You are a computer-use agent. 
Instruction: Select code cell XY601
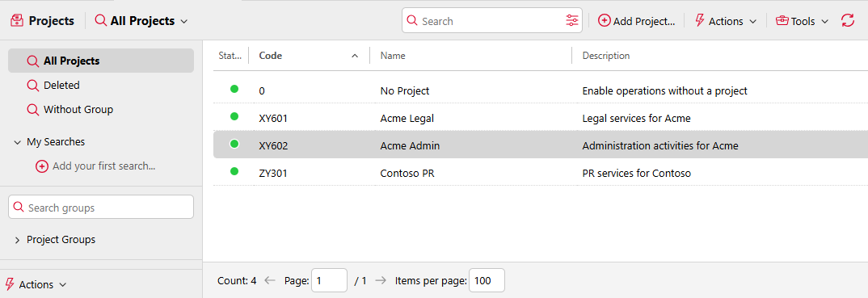(x=273, y=119)
